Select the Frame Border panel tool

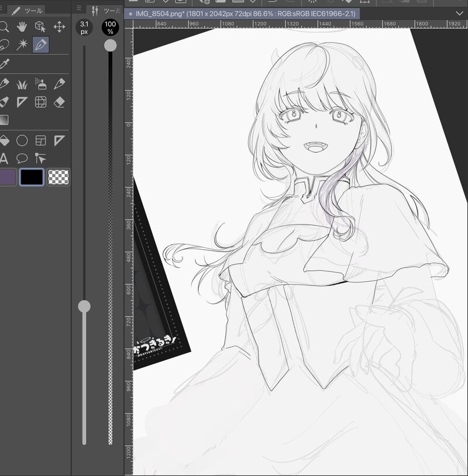[x=40, y=140]
